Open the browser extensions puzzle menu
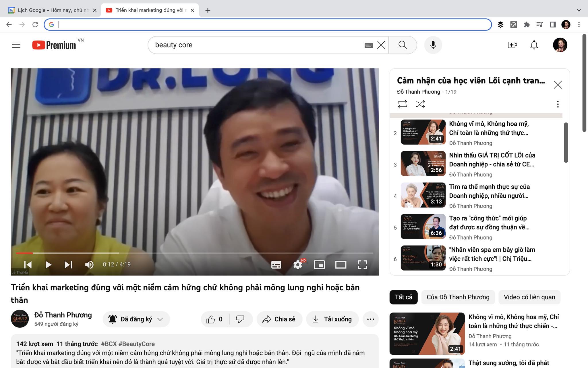Viewport: 588px width, 368px height. tap(527, 24)
